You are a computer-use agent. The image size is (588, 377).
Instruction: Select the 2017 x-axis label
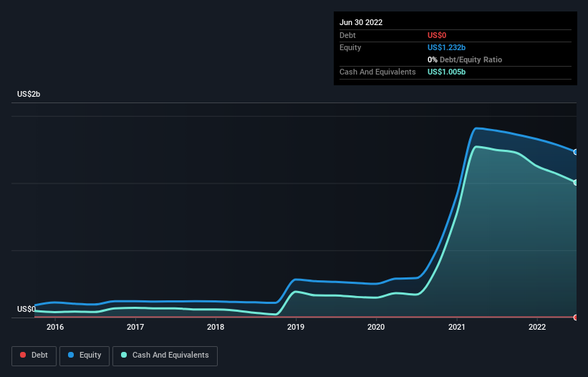coord(135,327)
